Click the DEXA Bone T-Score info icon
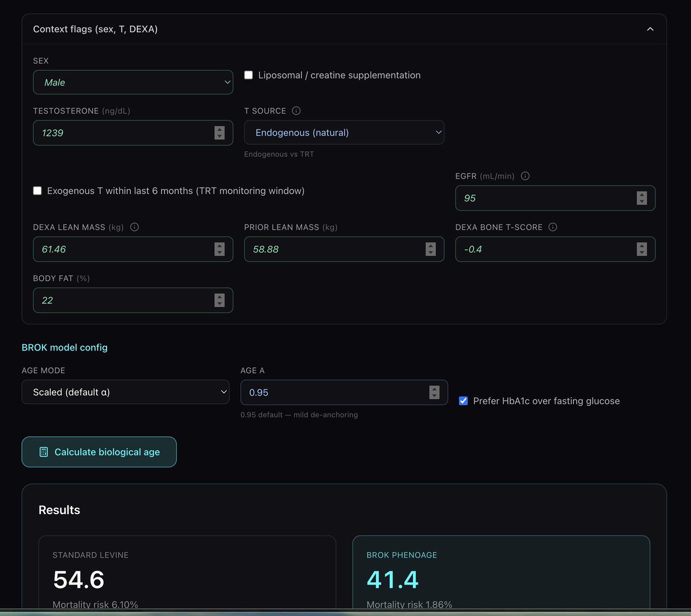 553,227
